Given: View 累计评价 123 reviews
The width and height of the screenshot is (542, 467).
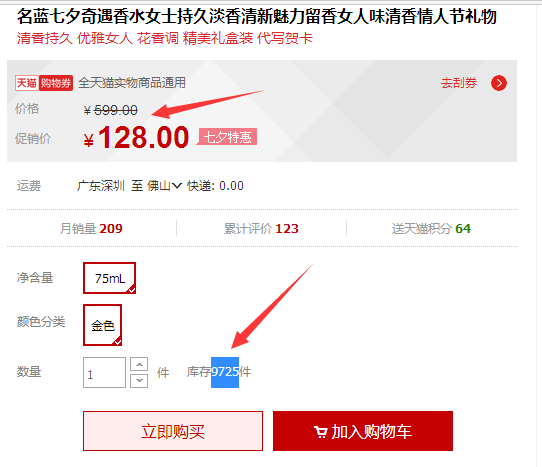Looking at the screenshot, I should [261, 228].
